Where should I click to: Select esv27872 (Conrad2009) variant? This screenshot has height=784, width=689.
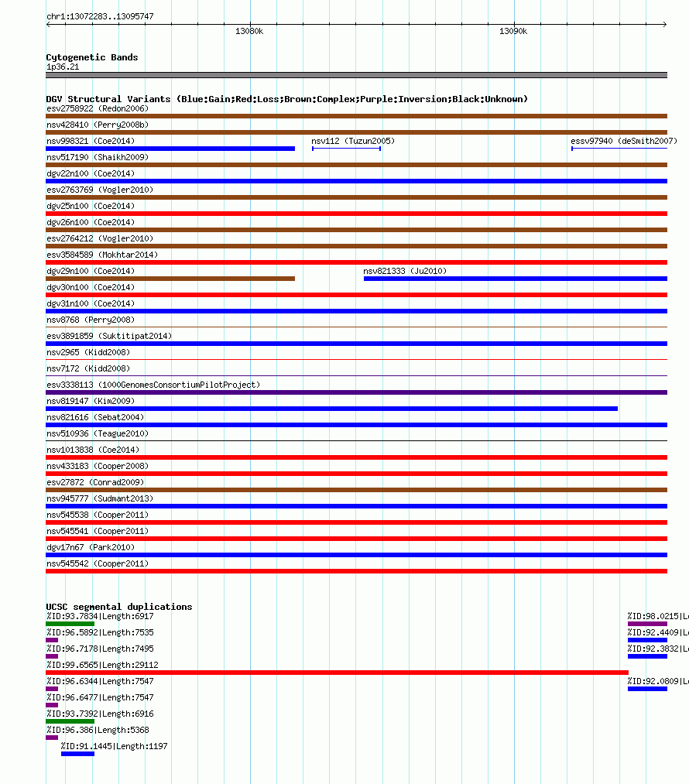tap(95, 482)
